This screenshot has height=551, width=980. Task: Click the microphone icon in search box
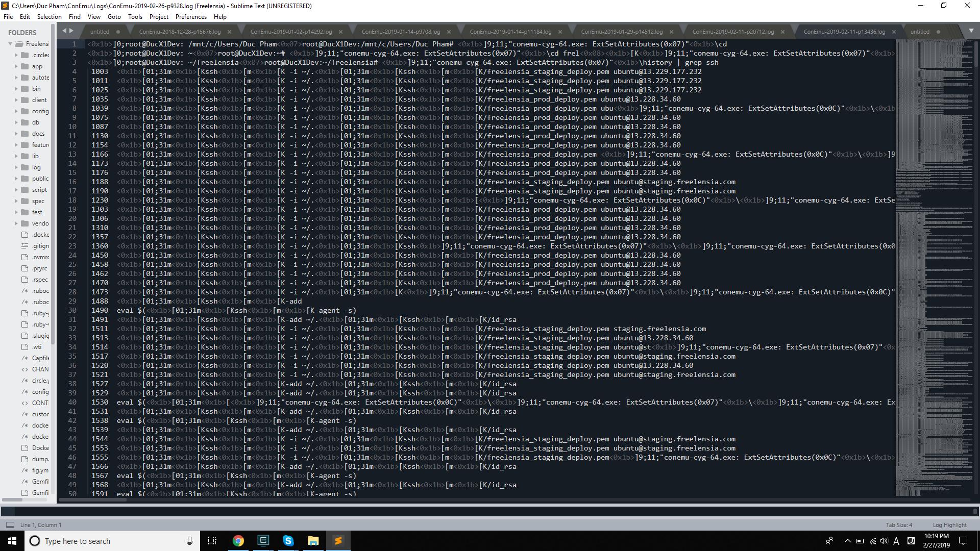(189, 541)
